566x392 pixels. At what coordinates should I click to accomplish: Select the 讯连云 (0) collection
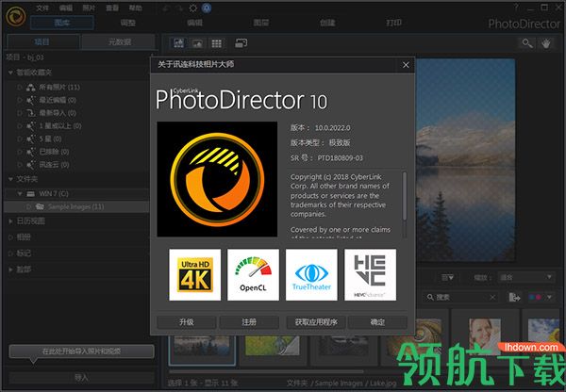(54, 165)
